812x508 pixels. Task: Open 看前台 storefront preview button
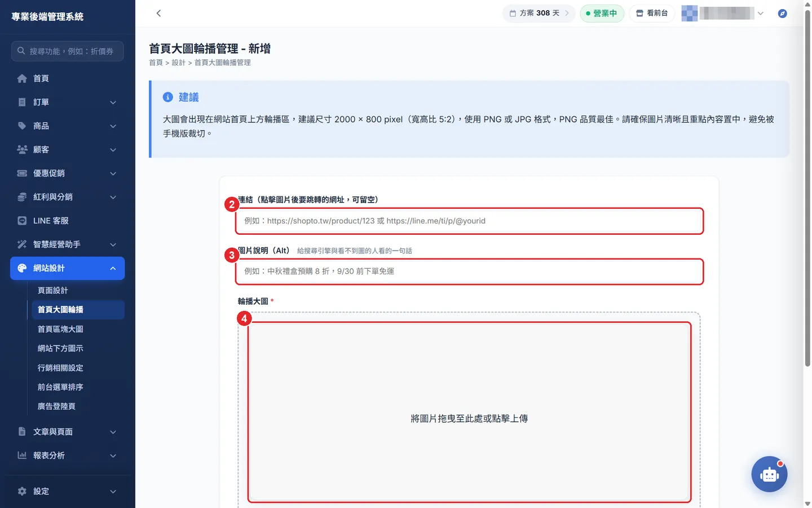pyautogui.click(x=652, y=13)
